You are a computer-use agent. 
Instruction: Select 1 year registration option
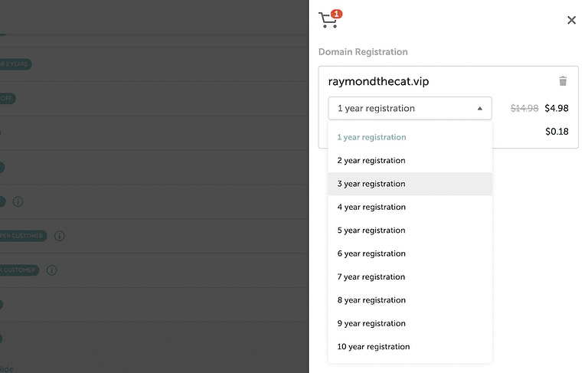(x=371, y=138)
